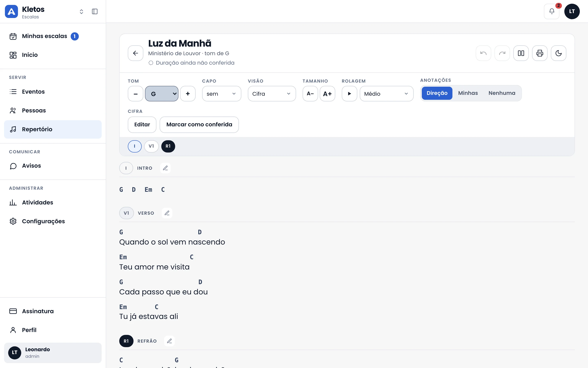Toggle dark mode moon icon
The height and width of the screenshot is (368, 588).
click(x=558, y=53)
